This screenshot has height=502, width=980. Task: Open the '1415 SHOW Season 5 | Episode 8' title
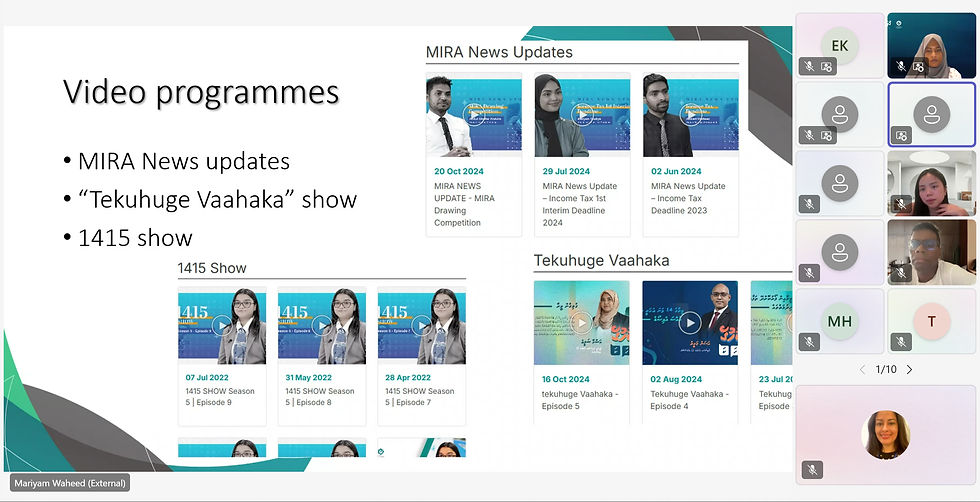coord(320,397)
